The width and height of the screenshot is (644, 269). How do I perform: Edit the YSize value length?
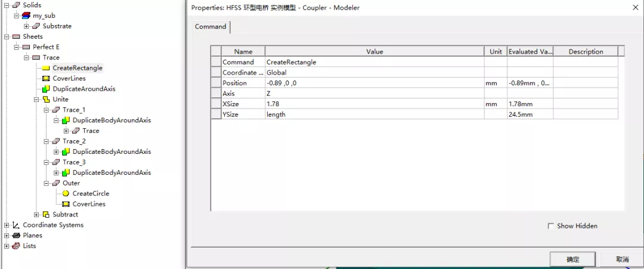(x=374, y=115)
